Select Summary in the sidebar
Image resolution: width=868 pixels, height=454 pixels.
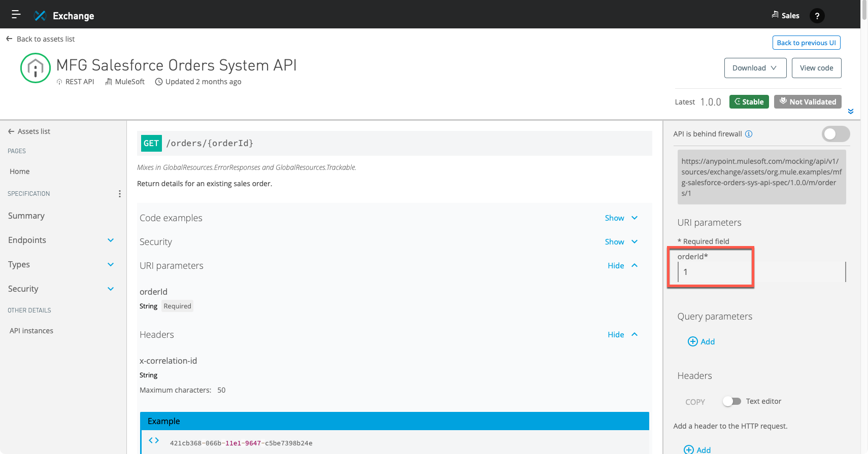click(x=26, y=216)
